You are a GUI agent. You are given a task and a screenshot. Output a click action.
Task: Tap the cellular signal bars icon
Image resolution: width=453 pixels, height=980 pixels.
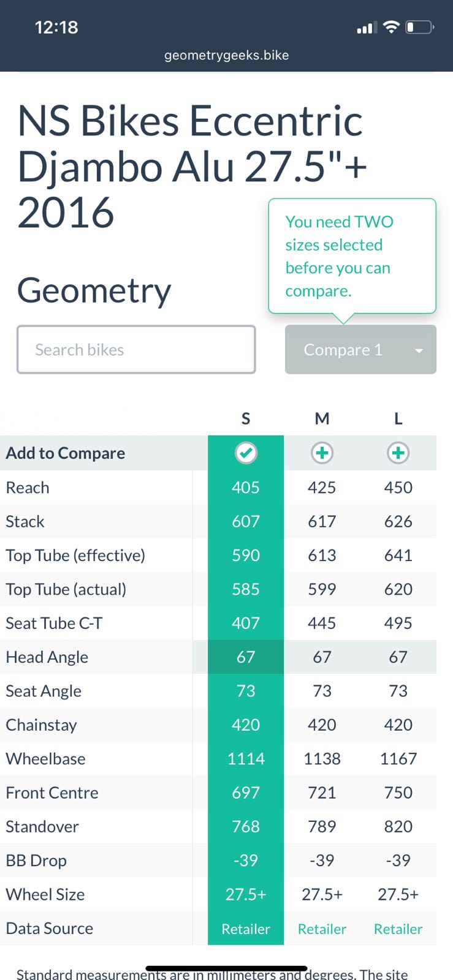point(365,28)
